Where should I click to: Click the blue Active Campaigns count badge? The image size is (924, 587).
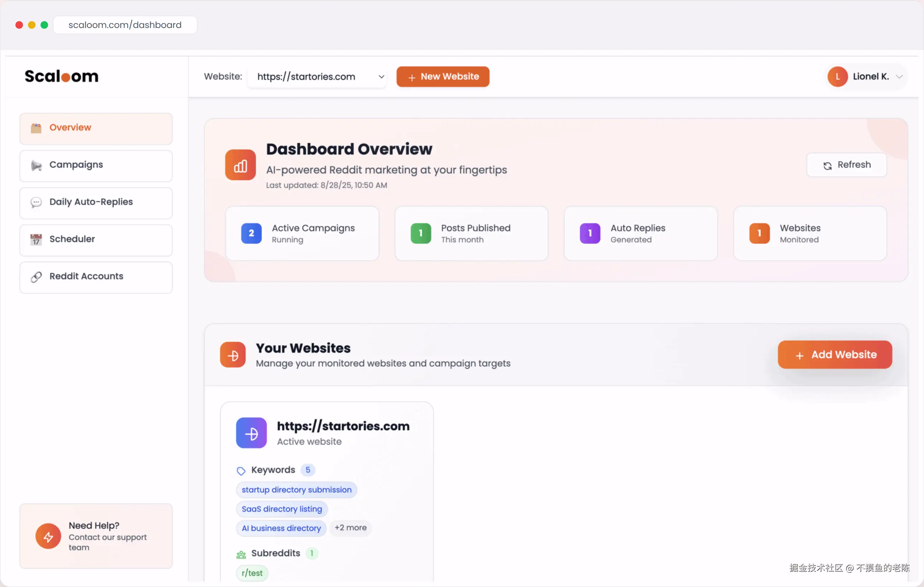tap(251, 233)
